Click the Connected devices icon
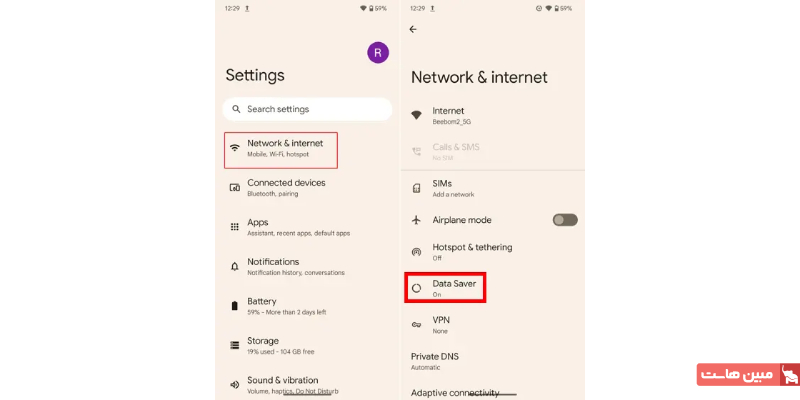 tap(235, 187)
